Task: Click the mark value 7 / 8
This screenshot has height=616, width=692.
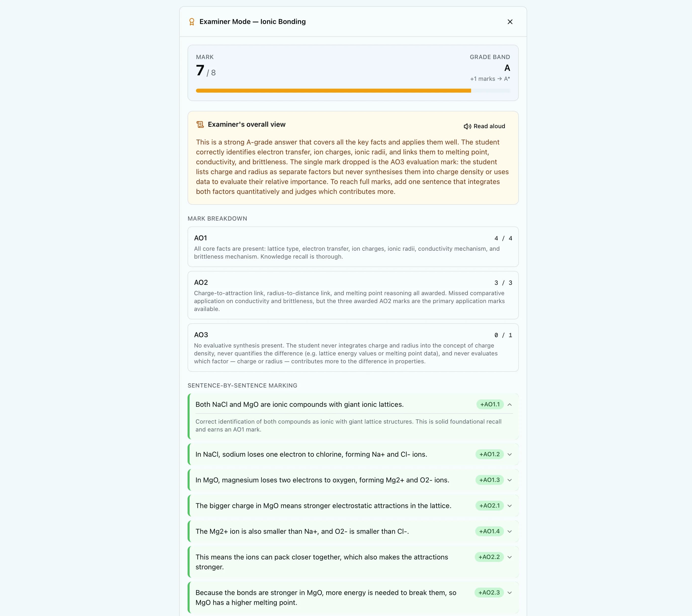Action: point(206,71)
